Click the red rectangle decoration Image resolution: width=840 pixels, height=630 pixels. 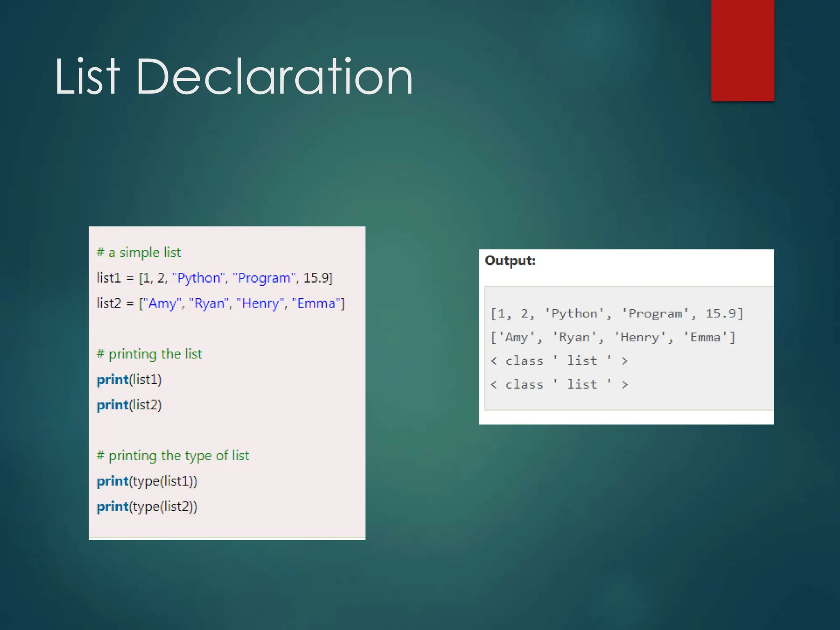tap(742, 50)
